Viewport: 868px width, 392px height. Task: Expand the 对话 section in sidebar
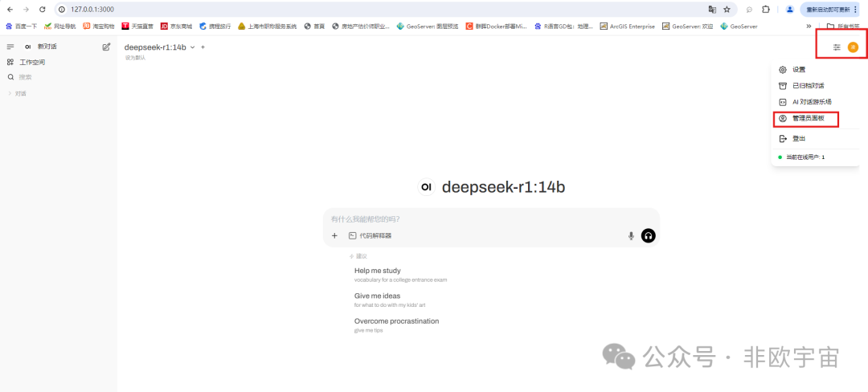tap(17, 93)
